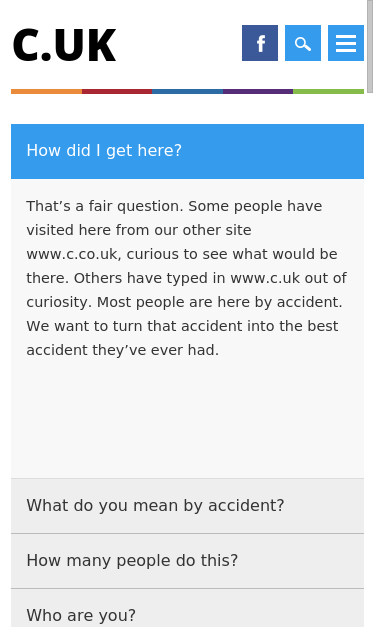Screen dimensions: 375x627
Task: Expand 'How many people do this?'
Action: point(188,561)
